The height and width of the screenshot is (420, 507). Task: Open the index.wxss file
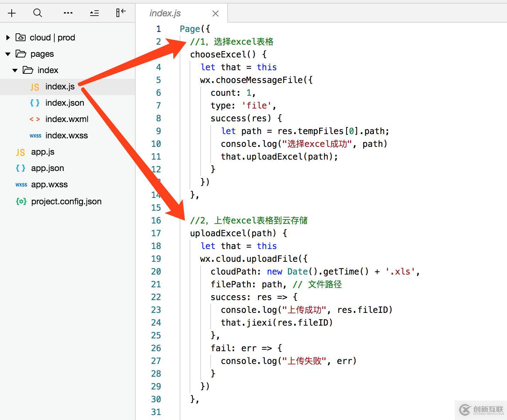point(67,136)
